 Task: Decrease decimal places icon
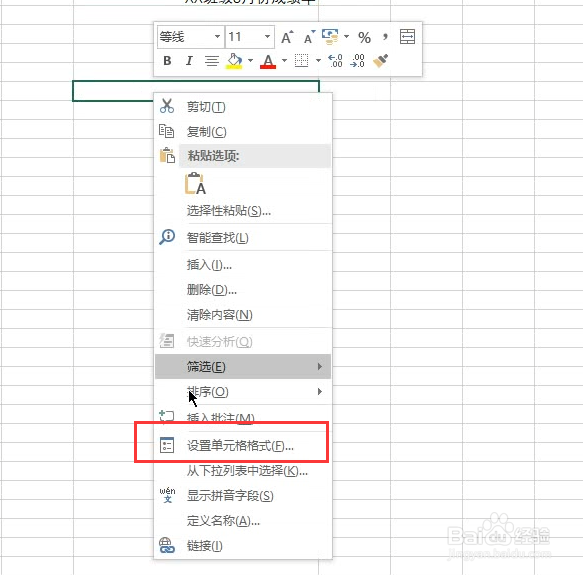(x=358, y=61)
